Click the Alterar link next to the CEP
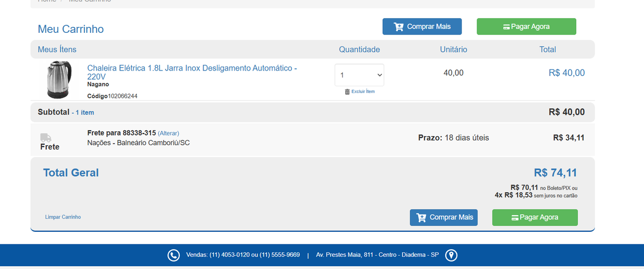Viewport: 644px width, 269px height. [x=169, y=133]
